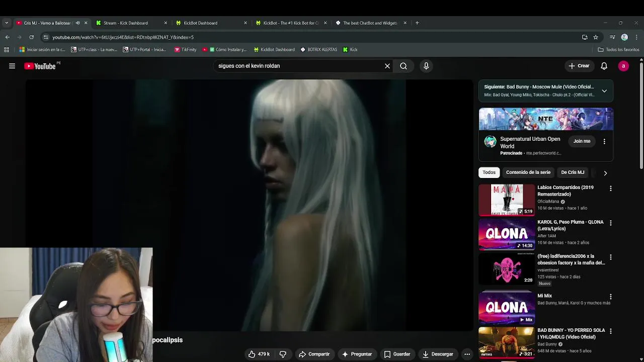The height and width of the screenshot is (362, 644).
Task: Open the tab search dropdown arrow
Action: [7, 23]
